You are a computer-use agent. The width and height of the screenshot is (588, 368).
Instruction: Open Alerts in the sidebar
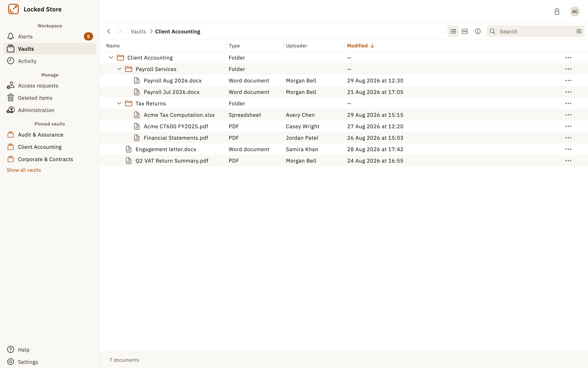(50, 37)
